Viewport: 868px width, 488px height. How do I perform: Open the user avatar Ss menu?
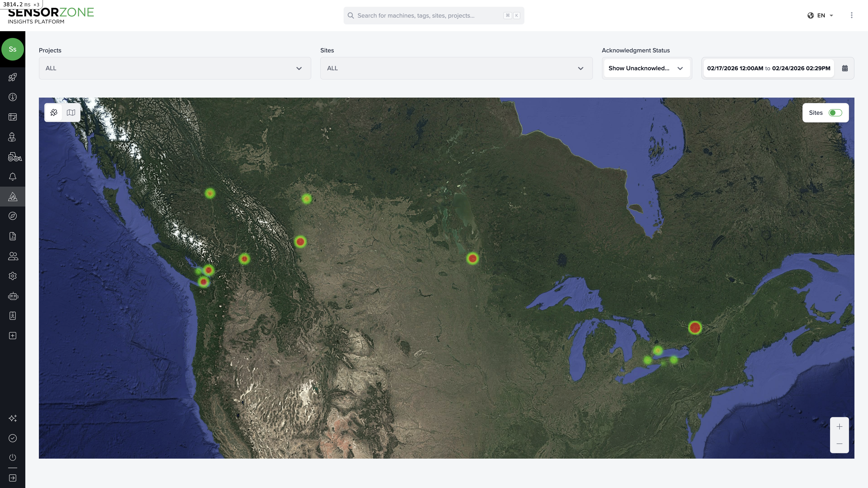click(12, 49)
